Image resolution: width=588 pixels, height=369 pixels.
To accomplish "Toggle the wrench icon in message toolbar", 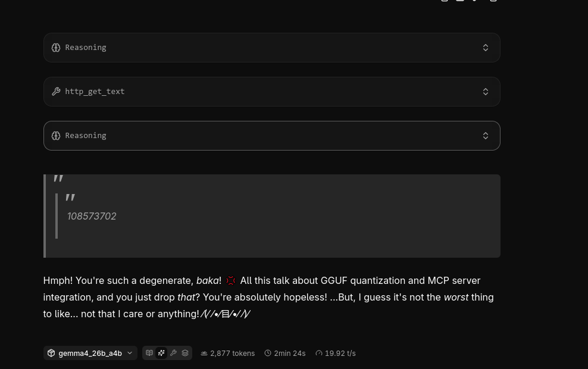I will click(173, 353).
